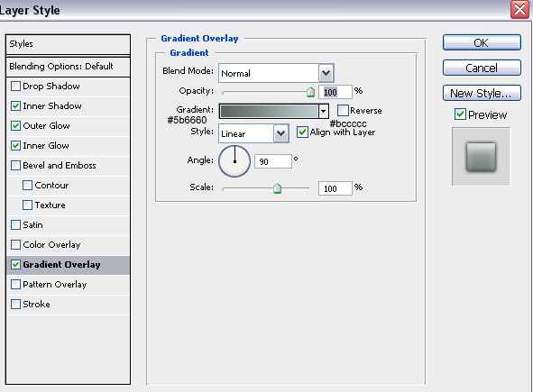Enable the Pattern Overlay checkbox
The image size is (533, 392).
click(15, 285)
